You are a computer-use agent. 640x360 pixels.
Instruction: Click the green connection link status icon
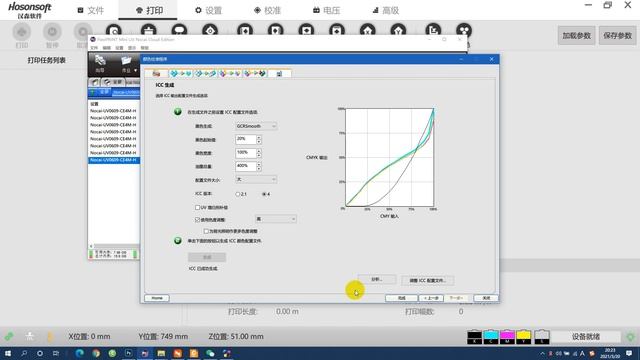tap(9, 337)
